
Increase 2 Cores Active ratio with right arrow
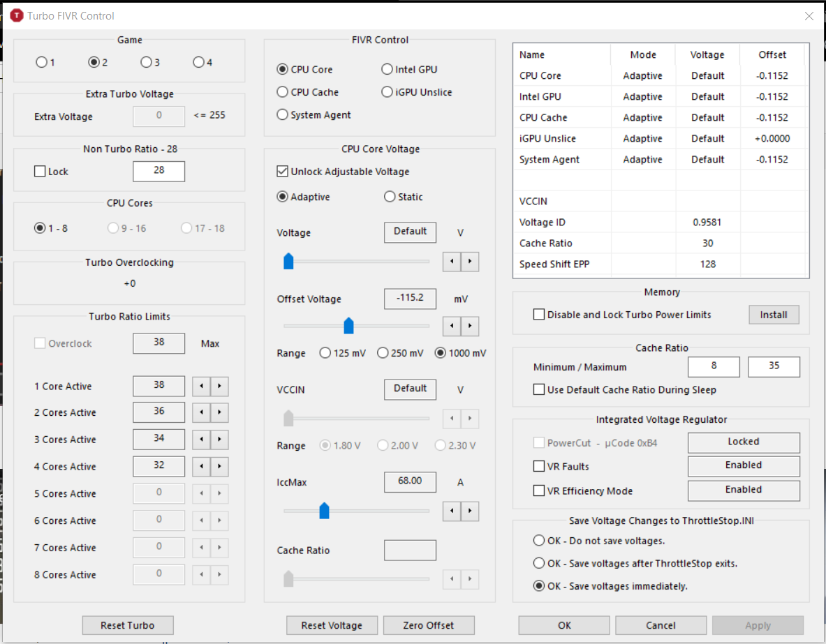pos(220,412)
